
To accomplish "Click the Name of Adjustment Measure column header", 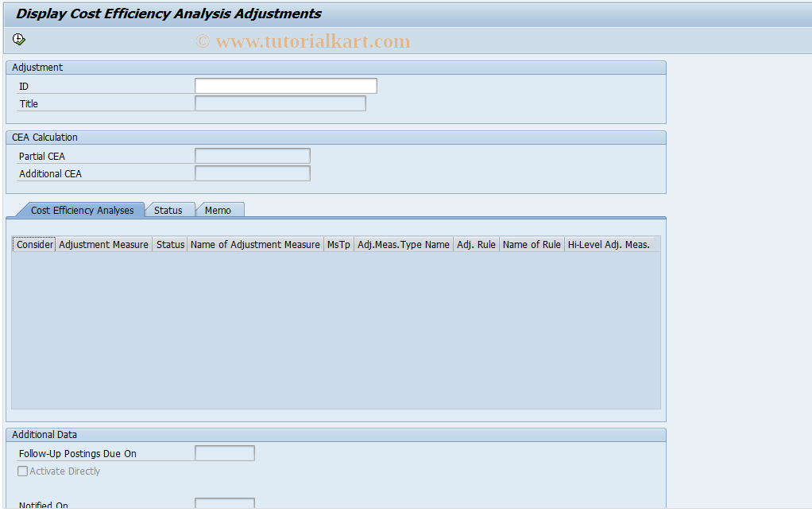I will pos(255,245).
